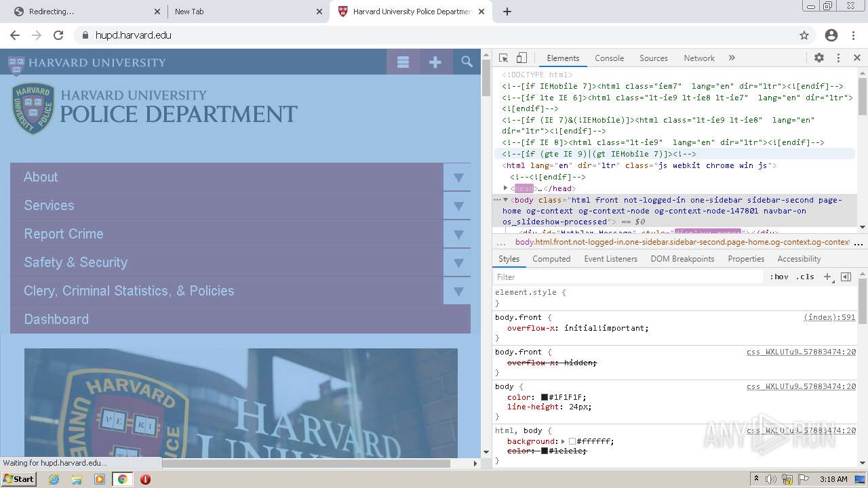Click the #1e1e1e color swatch

coord(544,451)
